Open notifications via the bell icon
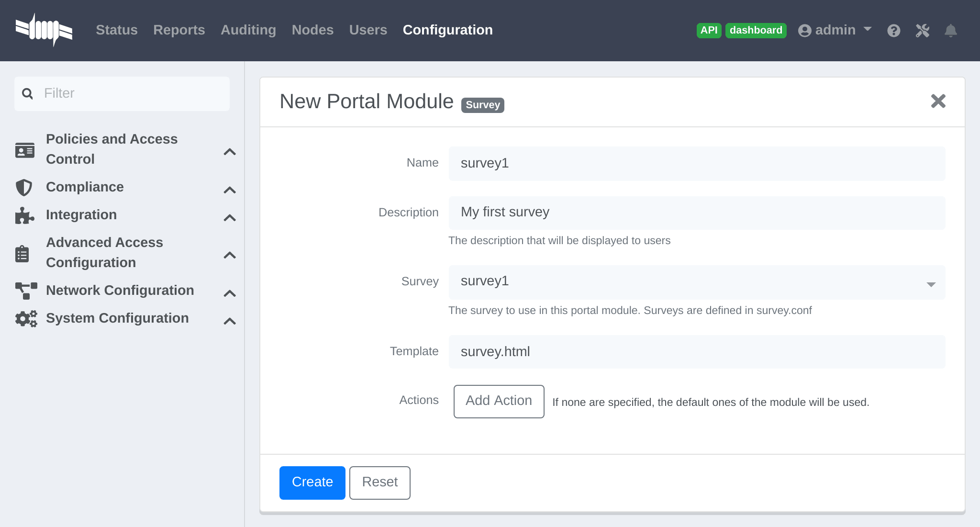 (951, 30)
